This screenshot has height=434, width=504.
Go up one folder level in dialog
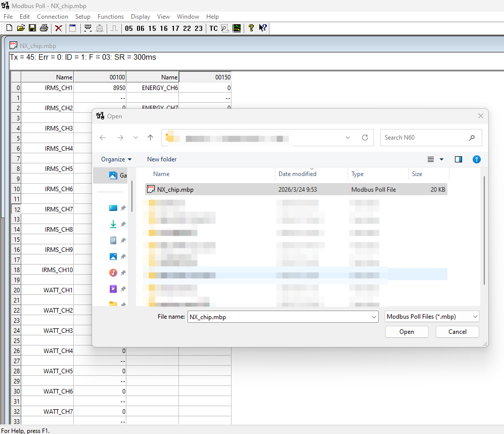(150, 138)
